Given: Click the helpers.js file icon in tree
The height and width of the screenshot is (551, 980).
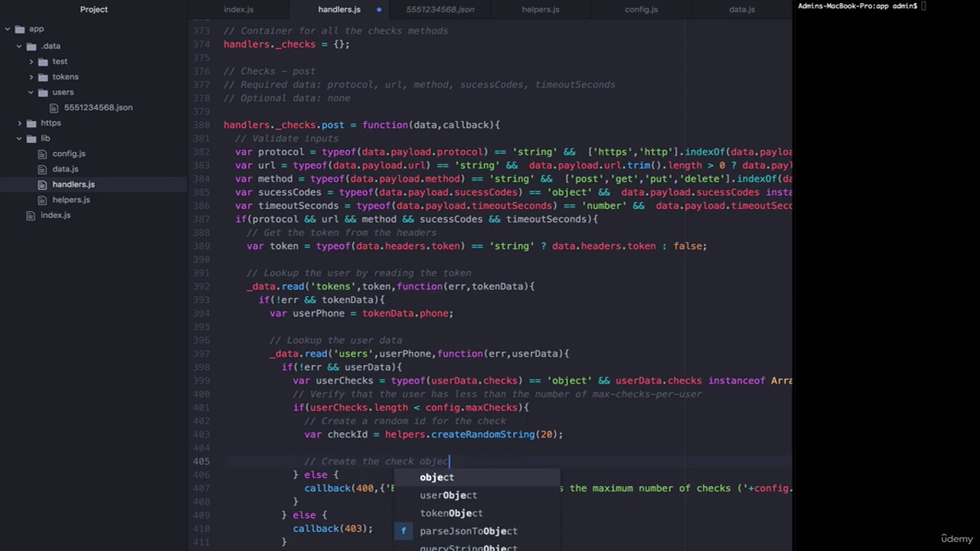Looking at the screenshot, I should [x=43, y=200].
